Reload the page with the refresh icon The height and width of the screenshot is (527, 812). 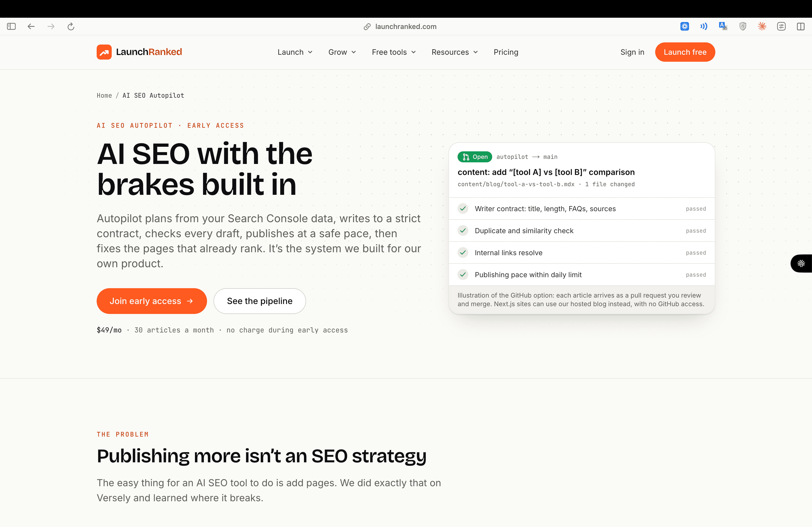coord(71,26)
